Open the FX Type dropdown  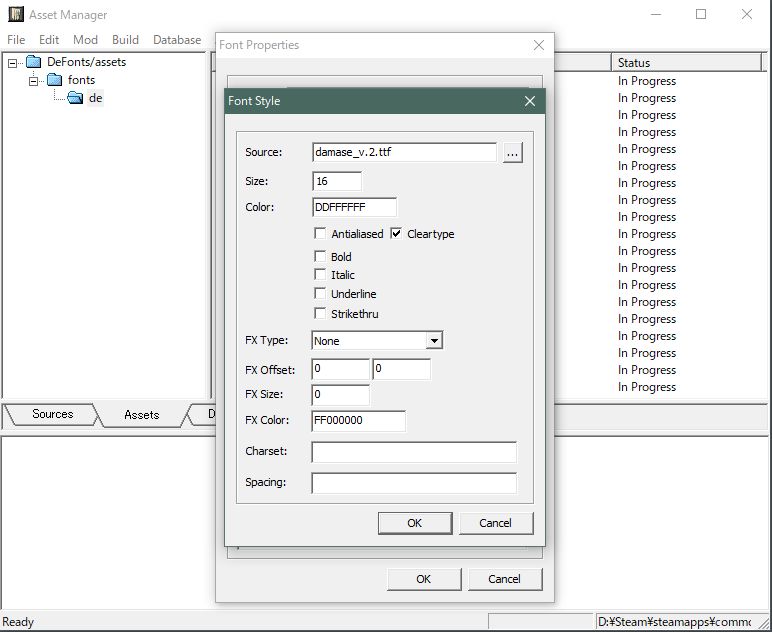point(433,341)
